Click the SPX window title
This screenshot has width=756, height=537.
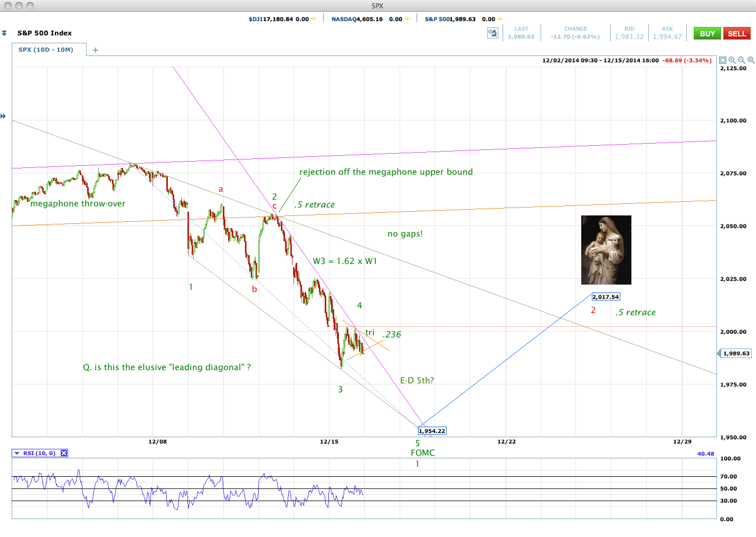pos(377,6)
